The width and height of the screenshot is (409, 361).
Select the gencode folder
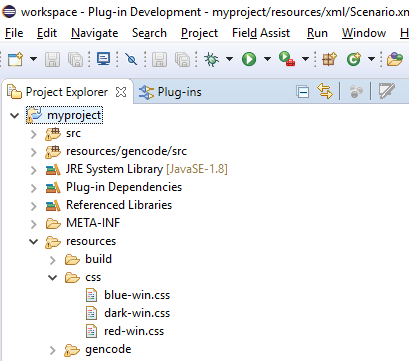[108, 349]
